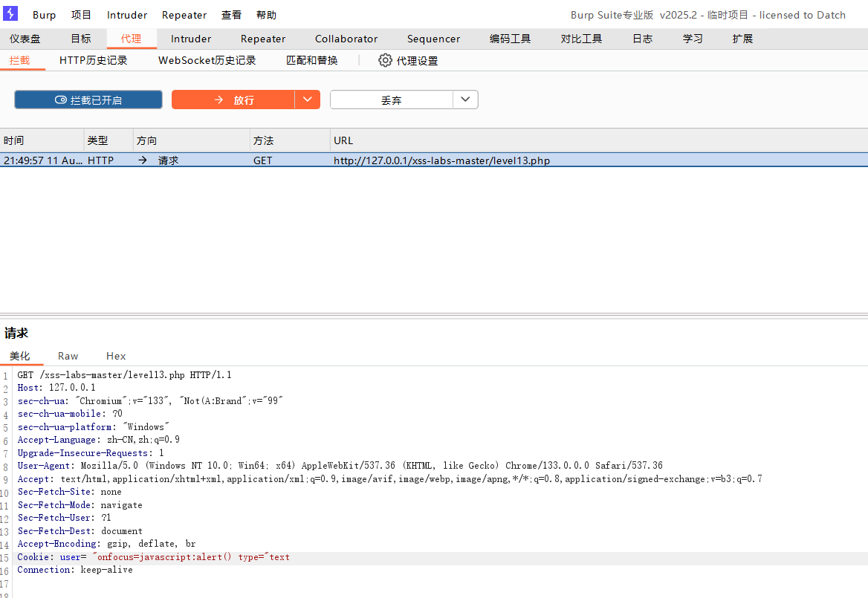Open the HTTP历史记录 sub-tab
Image resolution: width=868 pixels, height=598 pixels.
coord(93,60)
